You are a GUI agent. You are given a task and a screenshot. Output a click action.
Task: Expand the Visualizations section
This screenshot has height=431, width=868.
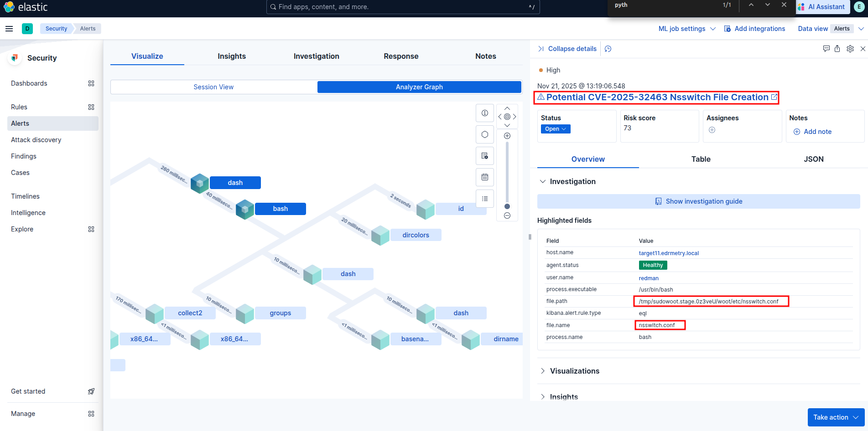tap(574, 371)
